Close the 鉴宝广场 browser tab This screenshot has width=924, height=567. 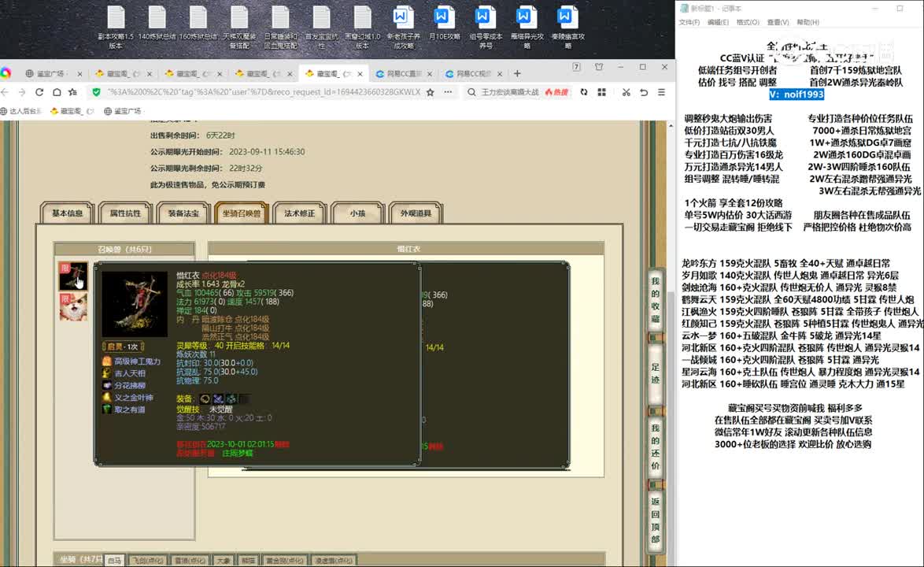click(x=79, y=74)
